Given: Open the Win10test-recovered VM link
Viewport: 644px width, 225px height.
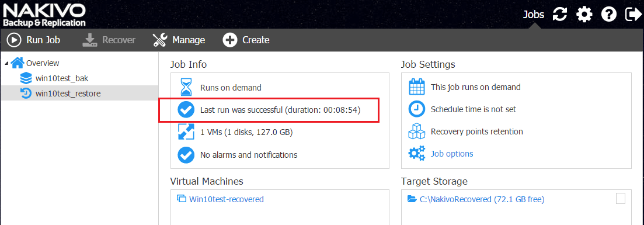Looking at the screenshot, I should tap(227, 199).
